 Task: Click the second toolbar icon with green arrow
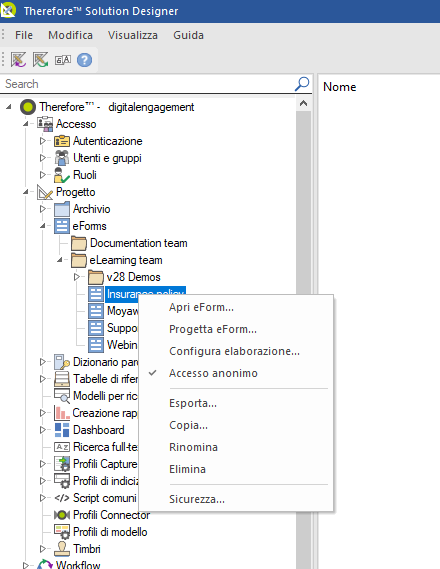pyautogui.click(x=41, y=60)
